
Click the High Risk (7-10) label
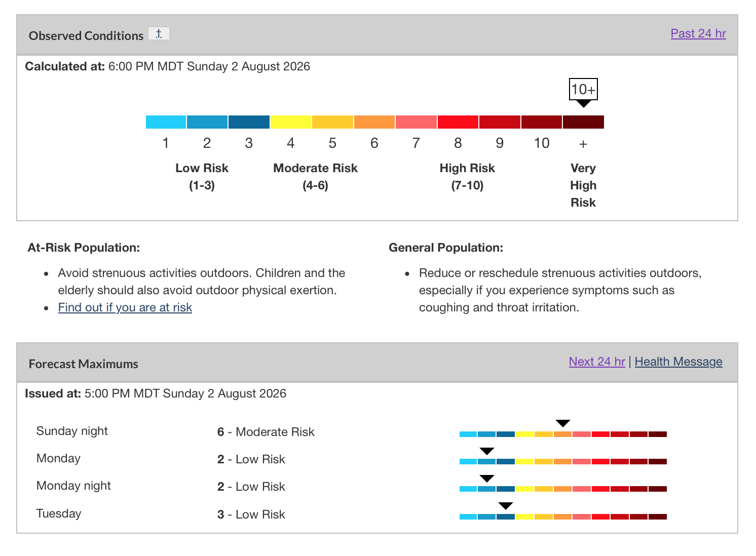(x=467, y=177)
